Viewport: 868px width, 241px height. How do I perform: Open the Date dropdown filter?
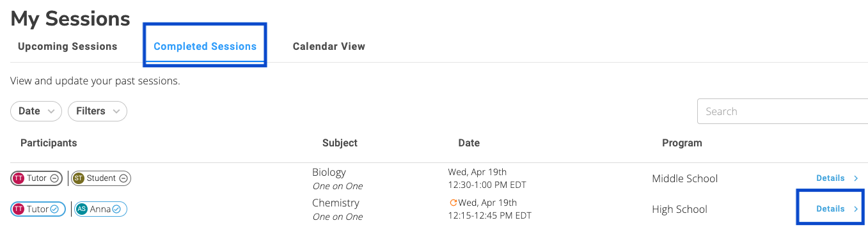coord(36,111)
